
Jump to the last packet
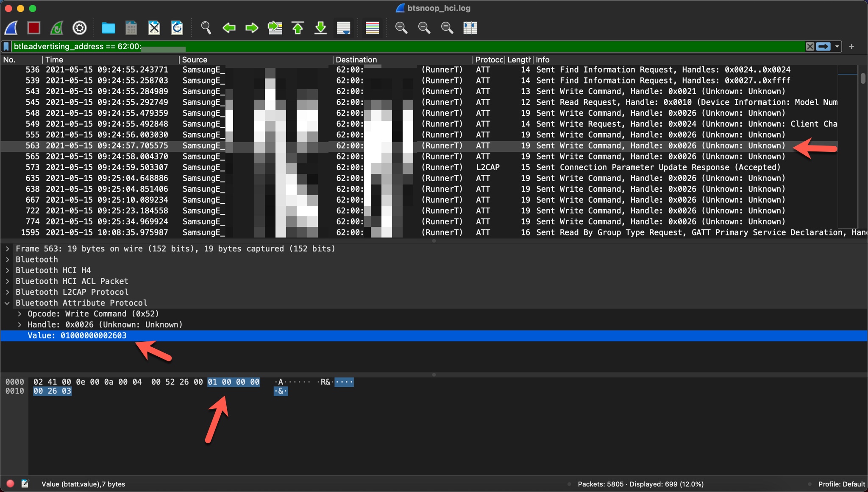pyautogui.click(x=321, y=28)
